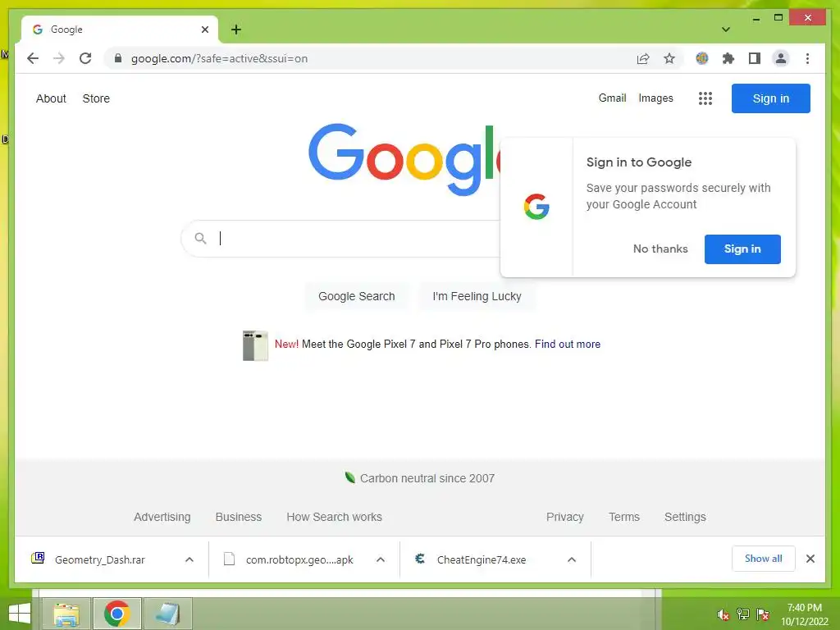Open the About link

click(x=51, y=98)
